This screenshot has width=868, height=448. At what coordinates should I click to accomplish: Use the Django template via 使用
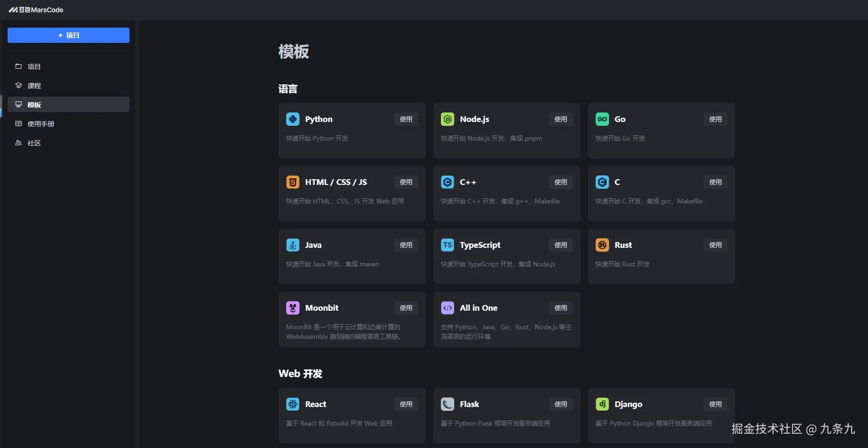tap(716, 404)
